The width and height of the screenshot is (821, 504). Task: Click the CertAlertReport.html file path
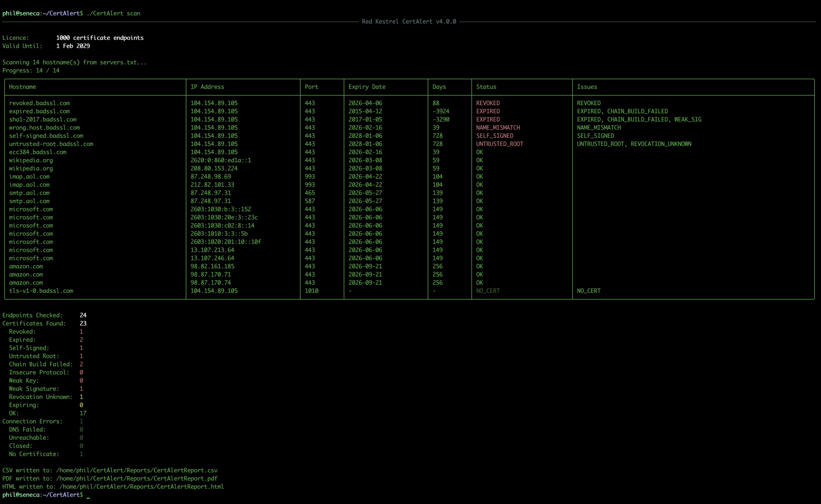(142, 487)
